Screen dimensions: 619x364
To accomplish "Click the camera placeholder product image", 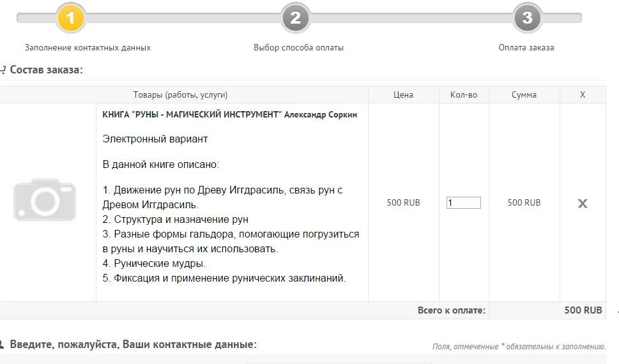I will pos(45,200).
